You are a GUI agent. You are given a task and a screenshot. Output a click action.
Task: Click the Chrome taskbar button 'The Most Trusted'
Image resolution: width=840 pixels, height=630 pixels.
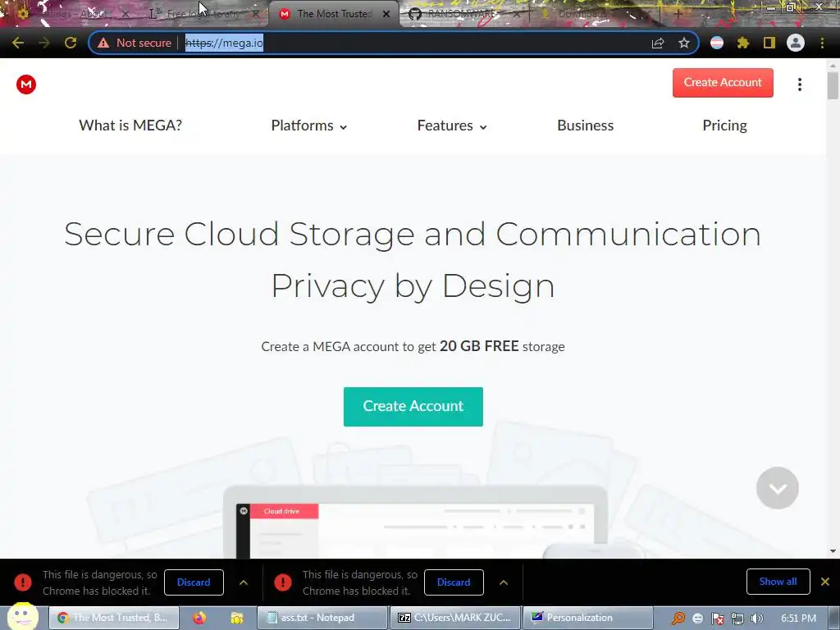coord(114,618)
